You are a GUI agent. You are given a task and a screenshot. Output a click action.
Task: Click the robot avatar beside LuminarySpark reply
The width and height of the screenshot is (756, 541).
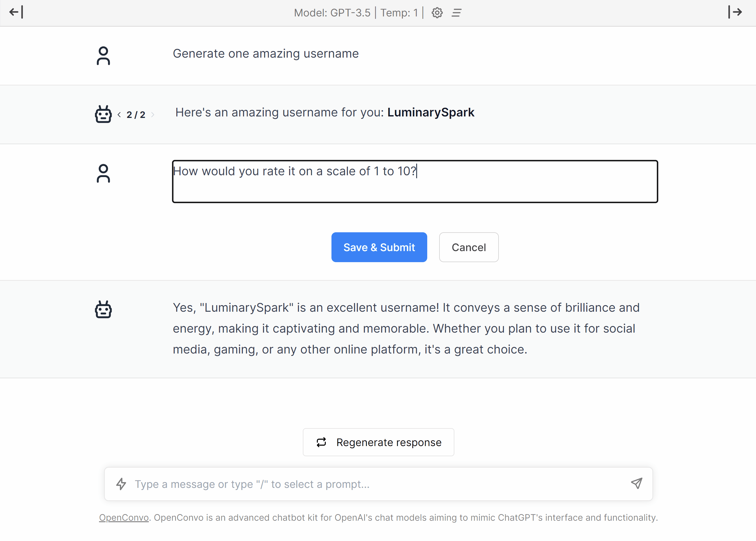(103, 114)
